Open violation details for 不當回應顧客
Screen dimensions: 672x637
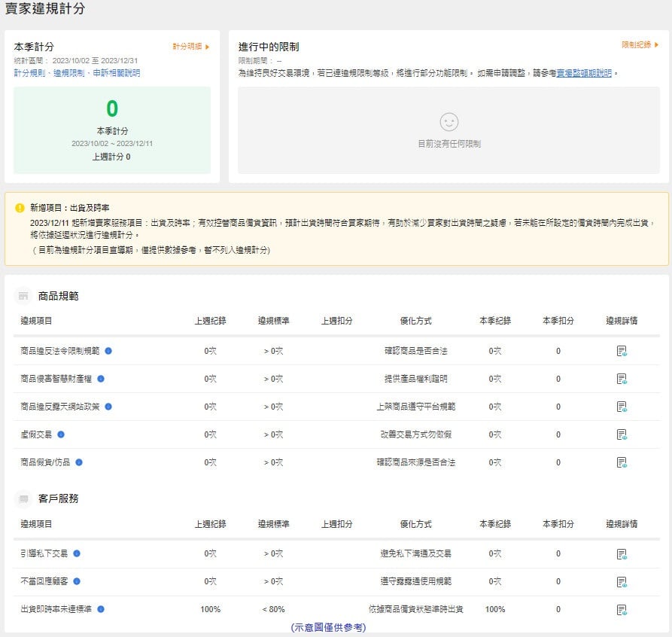point(622,581)
